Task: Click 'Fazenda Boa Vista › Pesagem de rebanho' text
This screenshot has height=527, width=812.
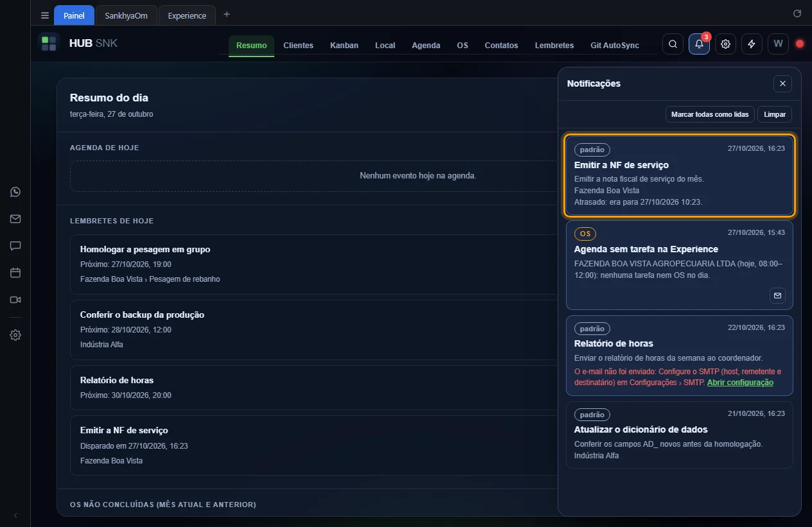Action: [150, 279]
